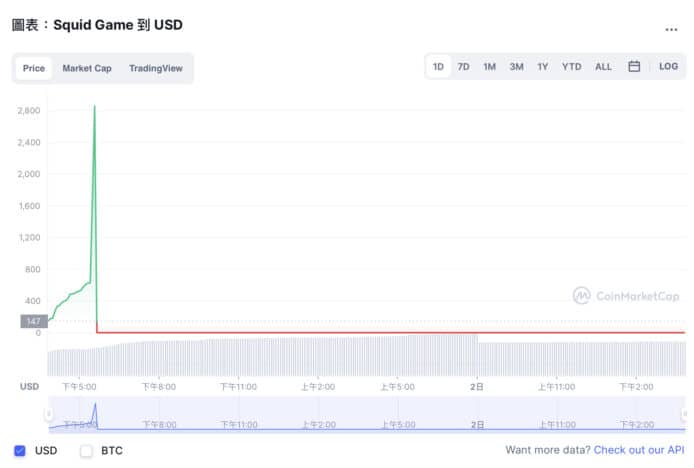Click the CoinMarketCap watermark logo
The image size is (694, 468).
(624, 295)
